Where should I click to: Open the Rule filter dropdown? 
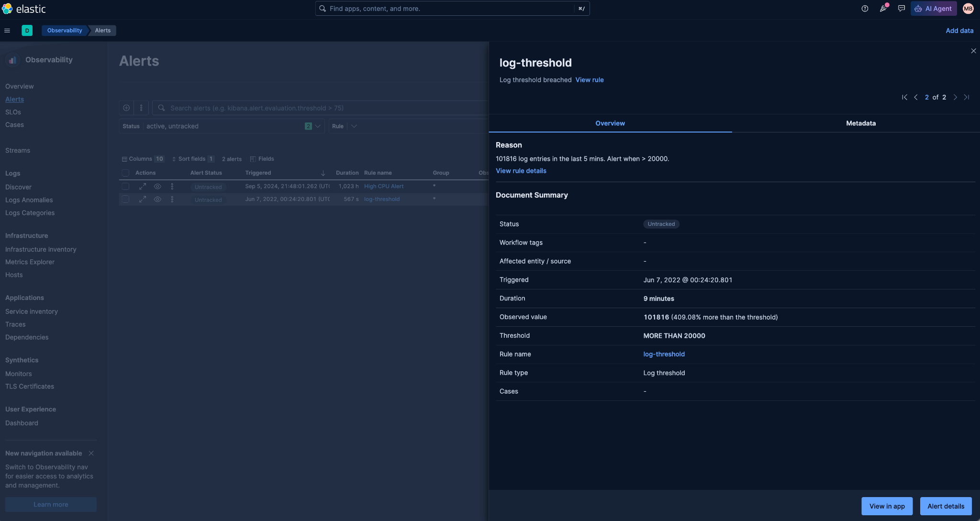(344, 126)
